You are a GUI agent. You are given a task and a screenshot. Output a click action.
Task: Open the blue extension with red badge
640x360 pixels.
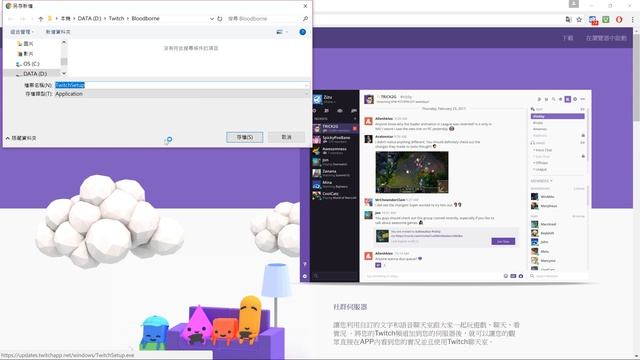pyautogui.click(x=593, y=20)
